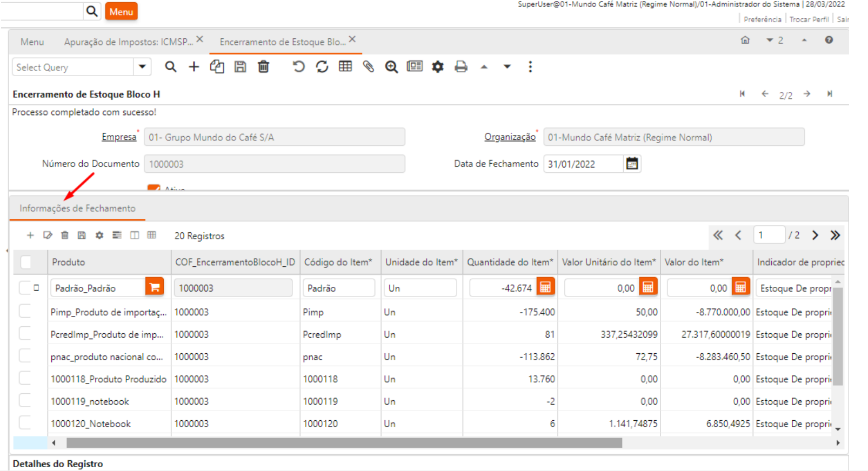Viewport: 868px width, 471px height.
Task: Click the Trocar Perfil link
Action: tap(809, 19)
